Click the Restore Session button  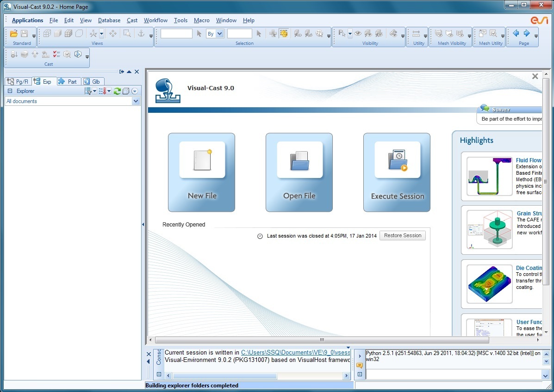coord(403,236)
